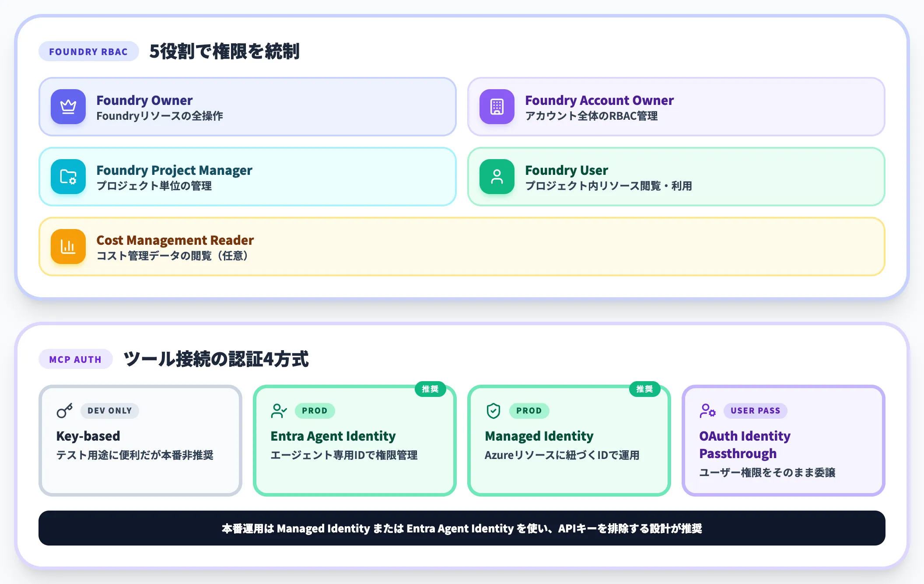Click the Foundry Owner title

coord(144,100)
